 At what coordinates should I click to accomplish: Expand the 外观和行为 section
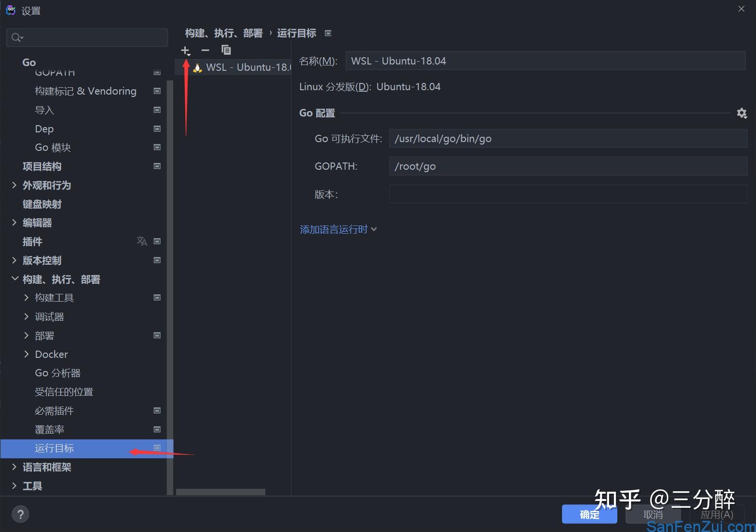[x=14, y=185]
